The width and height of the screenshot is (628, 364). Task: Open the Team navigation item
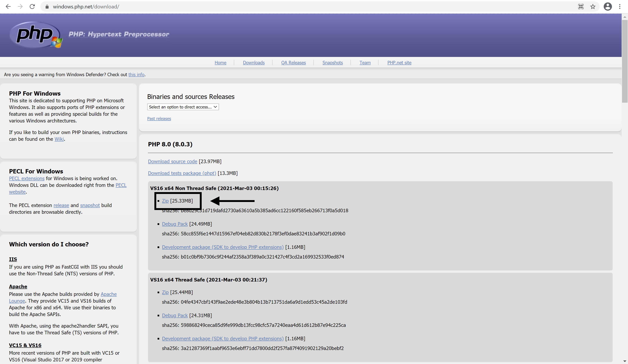365,63
